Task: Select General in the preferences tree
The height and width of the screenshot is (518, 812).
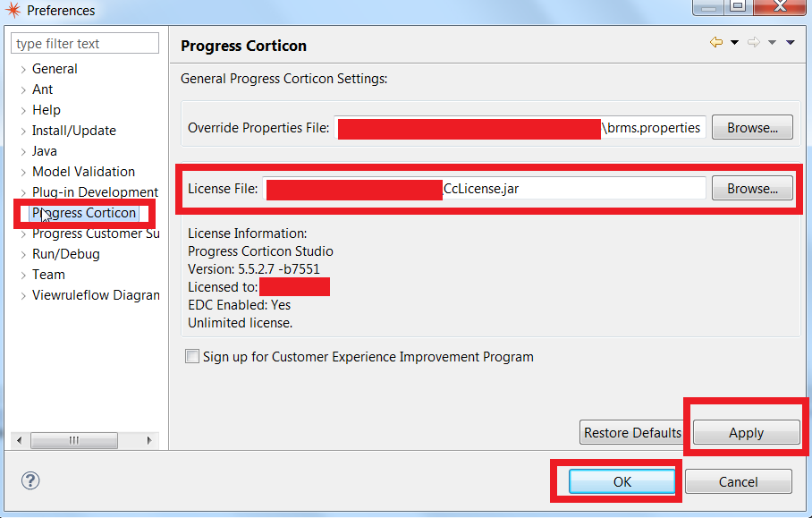Action: point(55,69)
